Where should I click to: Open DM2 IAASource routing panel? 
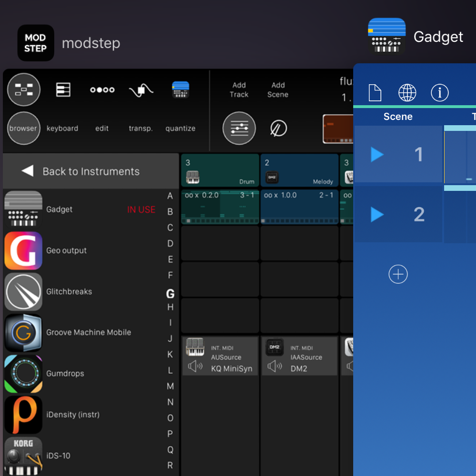[299, 356]
